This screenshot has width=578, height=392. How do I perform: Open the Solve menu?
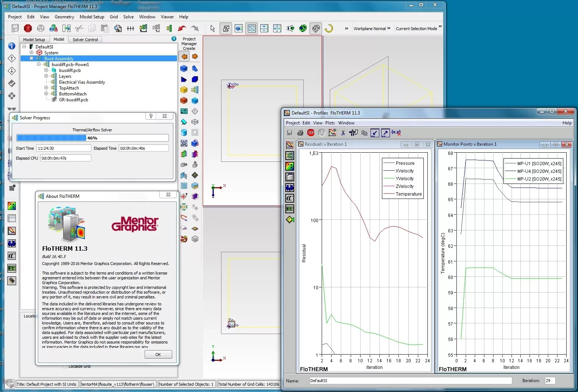[x=129, y=17]
